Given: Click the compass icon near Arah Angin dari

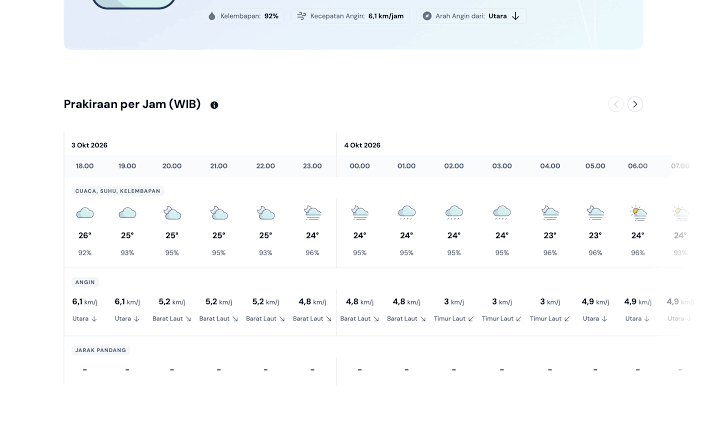Looking at the screenshot, I should (x=427, y=16).
